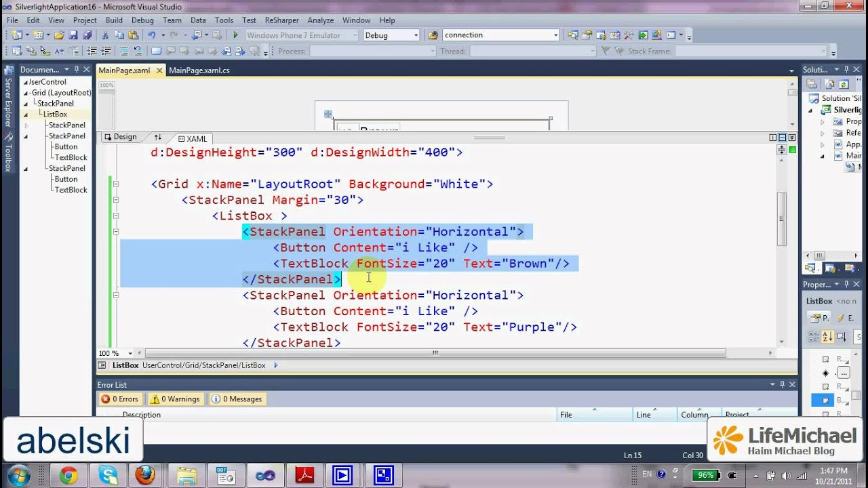The image size is (868, 488).
Task: Click the Save All toolbar icon
Action: pyautogui.click(x=87, y=35)
